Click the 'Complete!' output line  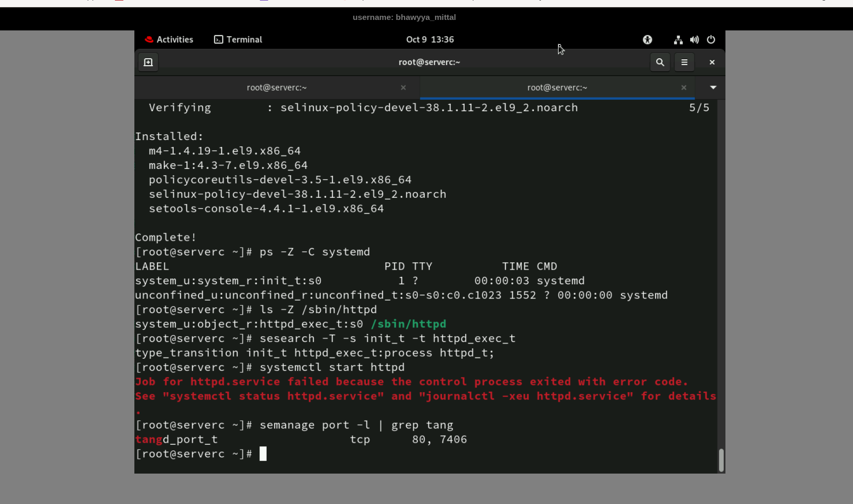point(166,238)
